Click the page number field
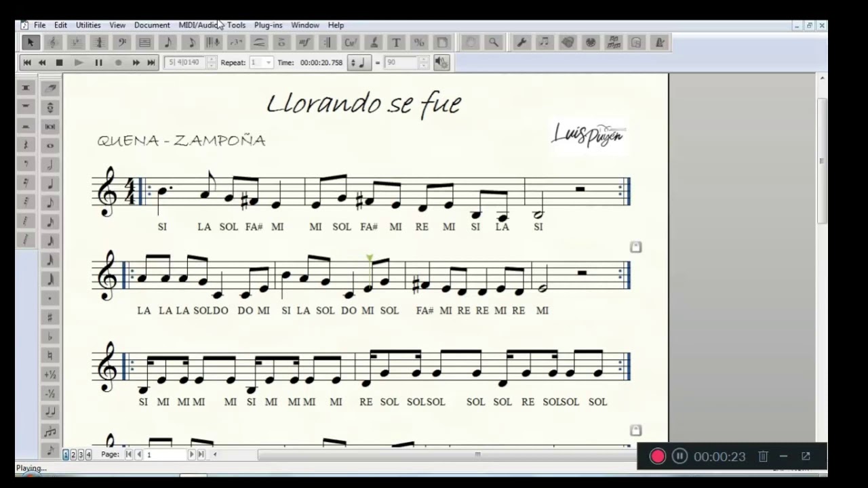Image resolution: width=868 pixels, height=488 pixels. [165, 455]
